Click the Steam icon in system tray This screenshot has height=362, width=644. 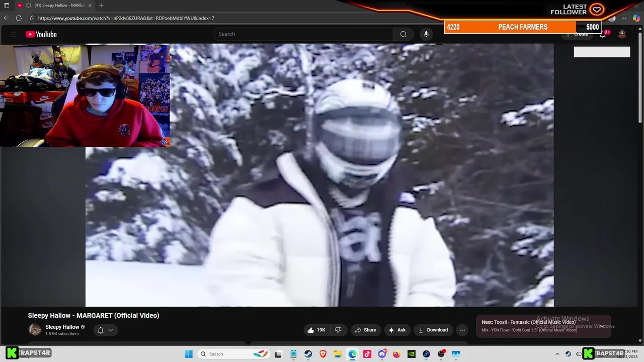click(x=569, y=354)
